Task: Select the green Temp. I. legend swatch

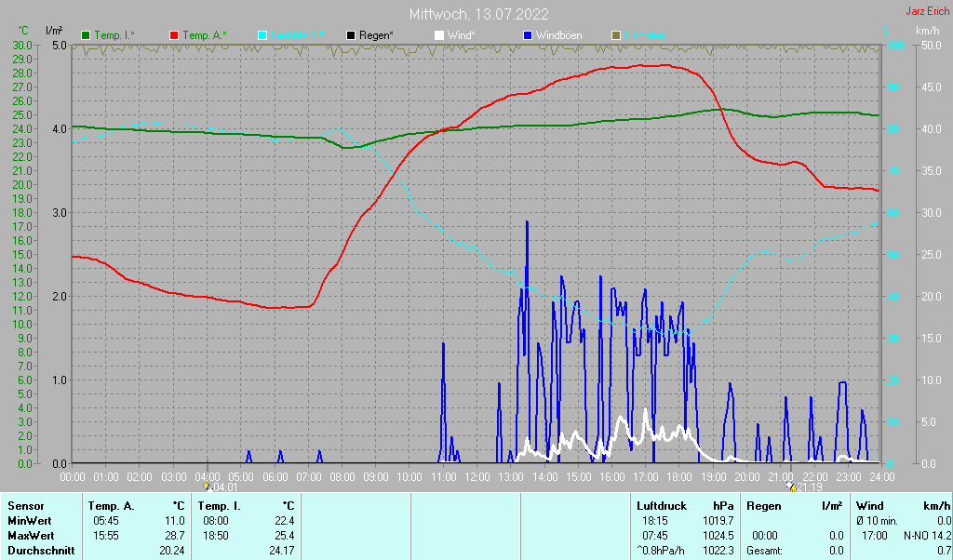Action: pyautogui.click(x=86, y=36)
